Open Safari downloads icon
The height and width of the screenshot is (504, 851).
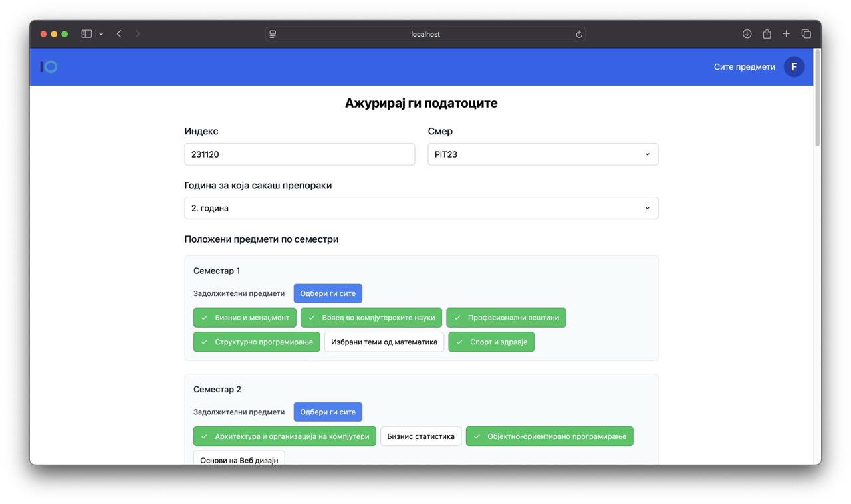747,34
